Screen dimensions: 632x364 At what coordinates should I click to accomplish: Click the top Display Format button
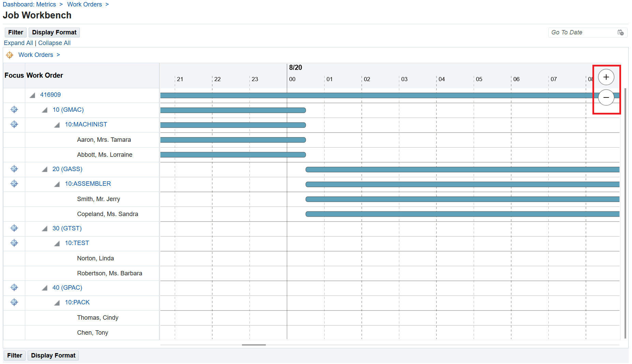pyautogui.click(x=54, y=32)
